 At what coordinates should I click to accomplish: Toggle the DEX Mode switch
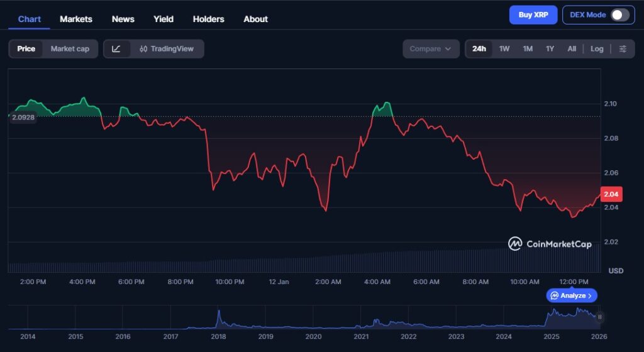pyautogui.click(x=619, y=14)
